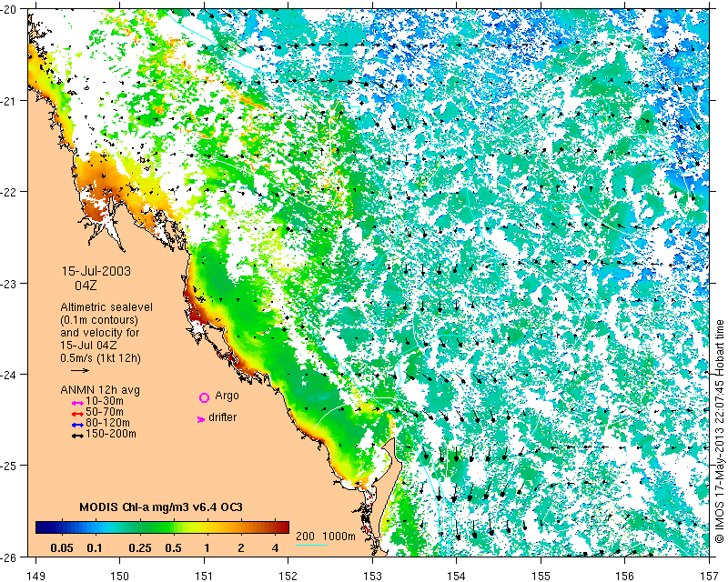728x582 pixels.
Task: Click the magenta 10-30m arrow symbol
Action: (77, 402)
